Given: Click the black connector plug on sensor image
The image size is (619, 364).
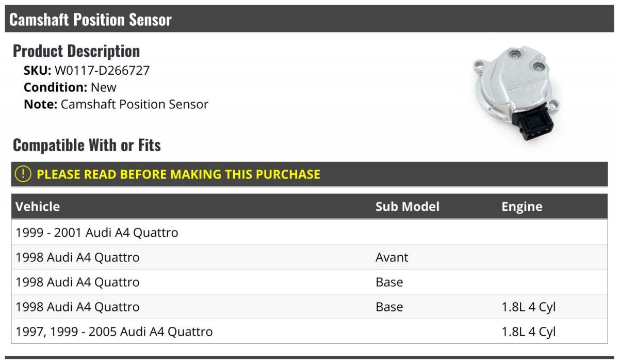Looking at the screenshot, I should point(530,123).
